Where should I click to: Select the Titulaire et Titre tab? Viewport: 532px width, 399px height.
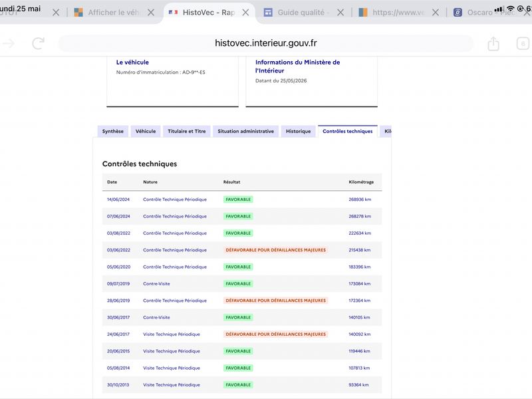(187, 131)
